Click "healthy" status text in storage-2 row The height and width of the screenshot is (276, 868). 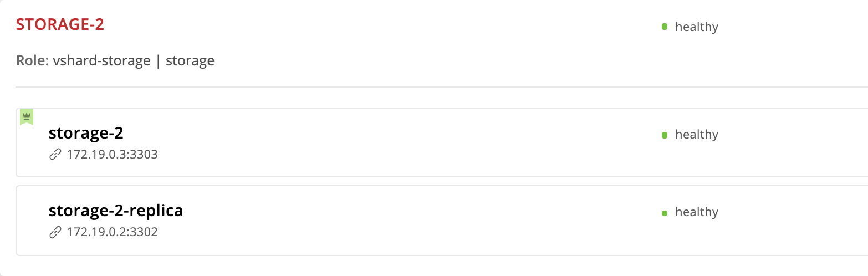[697, 135]
